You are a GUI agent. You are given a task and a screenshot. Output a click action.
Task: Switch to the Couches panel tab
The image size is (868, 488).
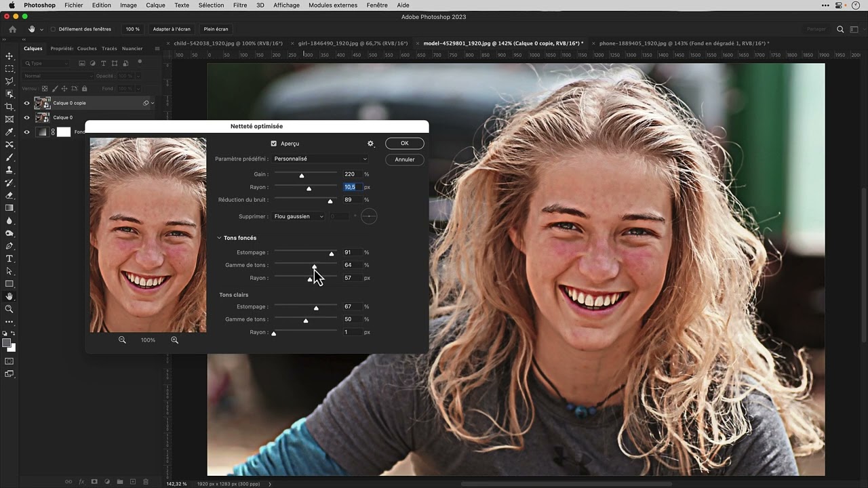coord(87,49)
